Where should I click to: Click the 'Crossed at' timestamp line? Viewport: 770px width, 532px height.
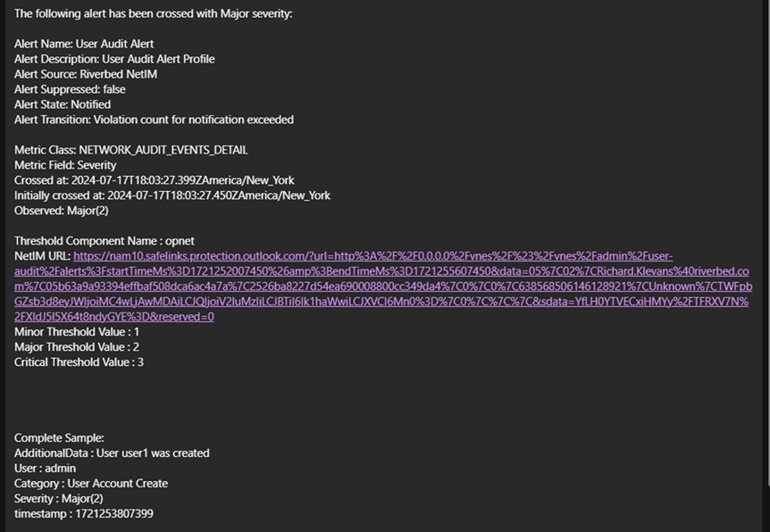coord(154,180)
